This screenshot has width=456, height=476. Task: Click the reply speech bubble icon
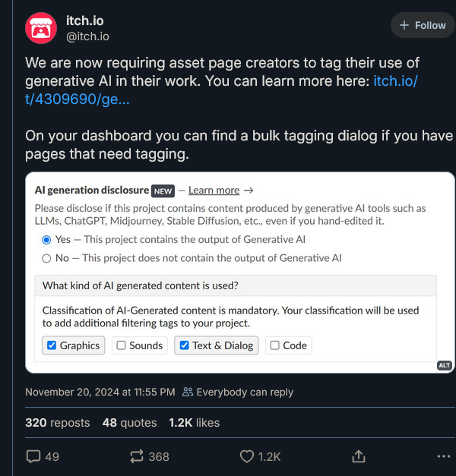click(x=33, y=456)
